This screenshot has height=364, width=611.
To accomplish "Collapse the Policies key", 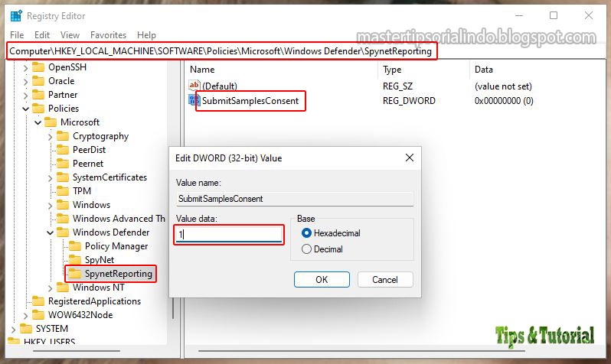I will [x=25, y=109].
